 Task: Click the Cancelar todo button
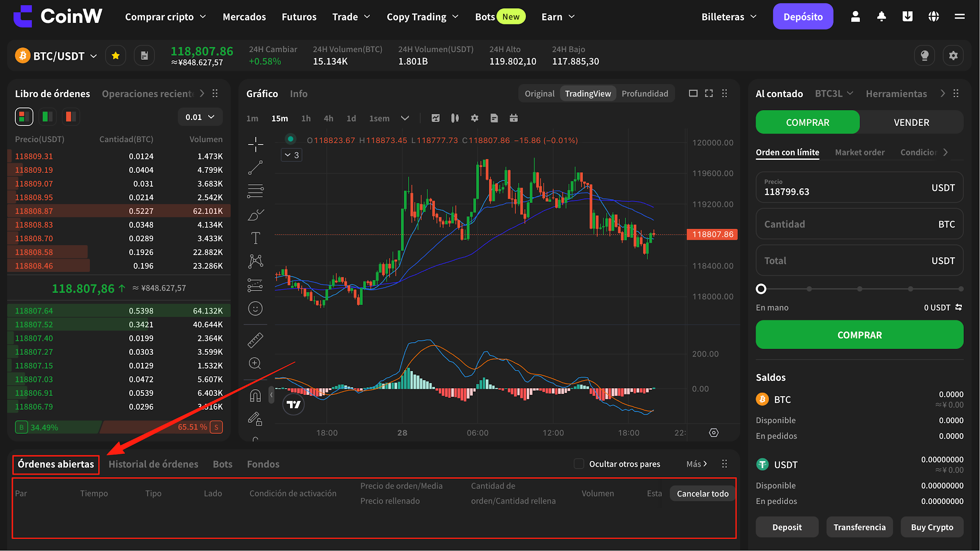(x=702, y=494)
